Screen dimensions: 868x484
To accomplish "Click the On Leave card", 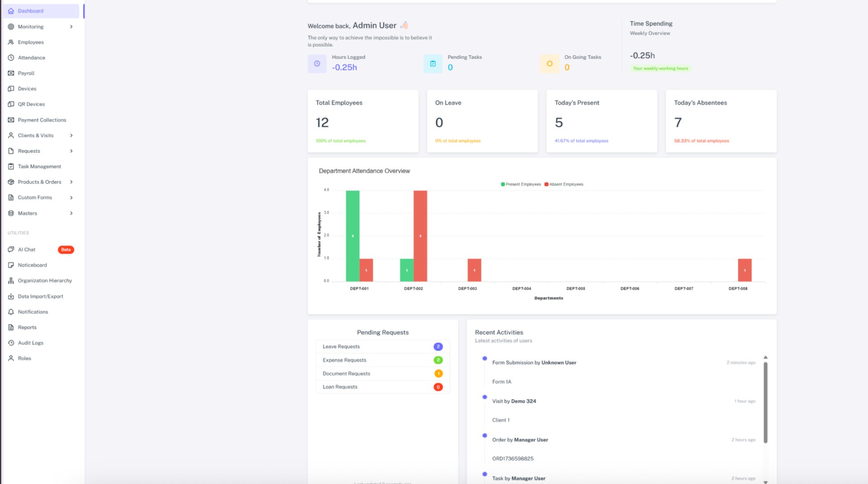I will [482, 121].
